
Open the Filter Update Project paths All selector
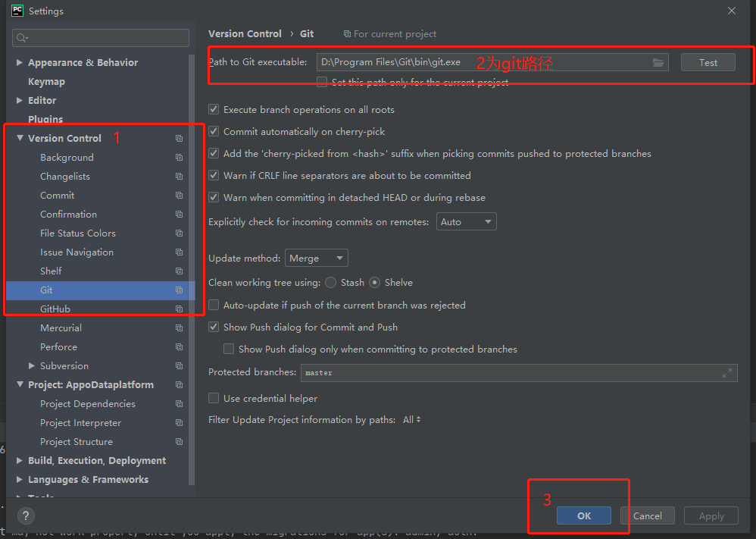tap(412, 420)
